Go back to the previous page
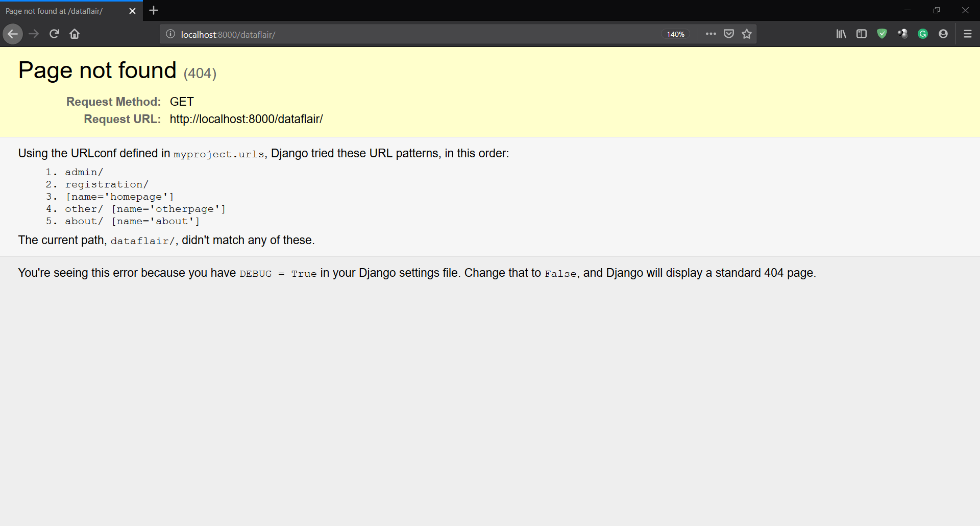Viewport: 980px width, 526px height. pos(13,34)
